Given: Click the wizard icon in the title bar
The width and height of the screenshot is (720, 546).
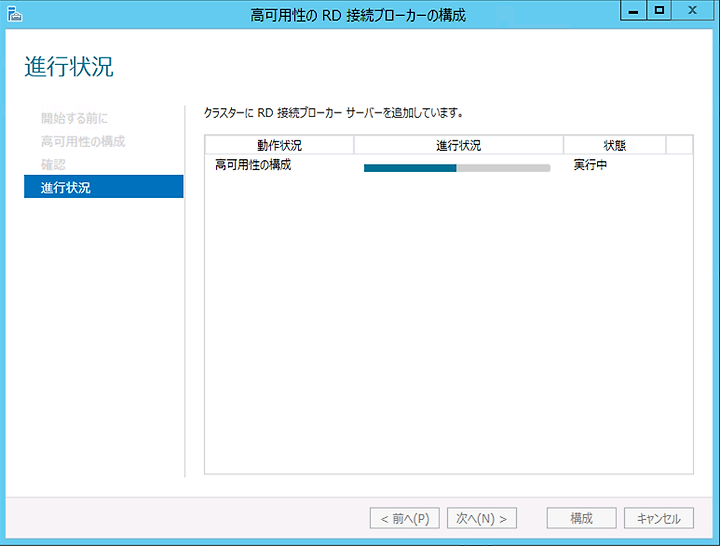Looking at the screenshot, I should (15, 15).
